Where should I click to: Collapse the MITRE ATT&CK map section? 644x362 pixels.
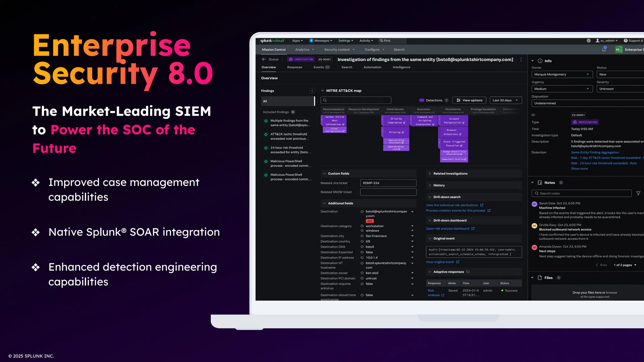click(322, 91)
